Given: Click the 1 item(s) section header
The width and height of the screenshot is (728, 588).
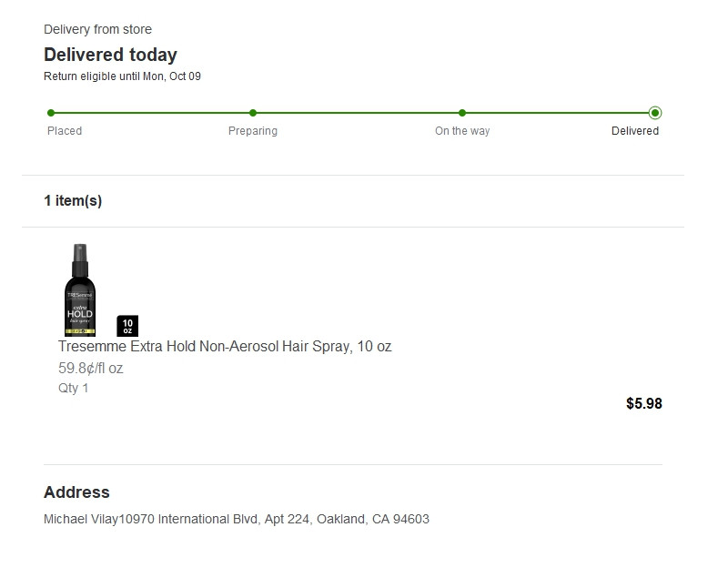Looking at the screenshot, I should (x=73, y=201).
